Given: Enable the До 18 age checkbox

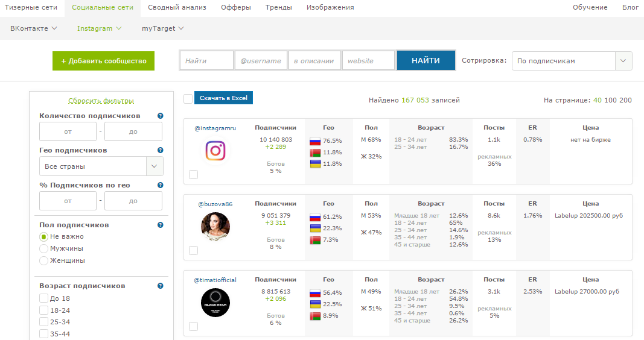Looking at the screenshot, I should click(43, 298).
